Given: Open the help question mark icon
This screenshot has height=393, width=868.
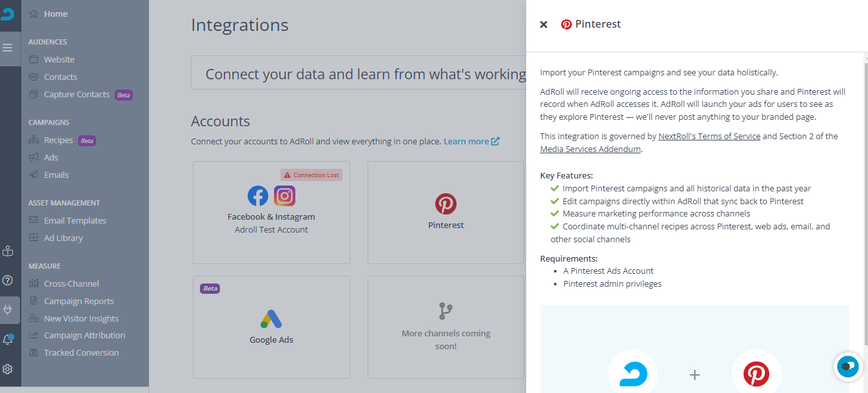Looking at the screenshot, I should [x=8, y=280].
